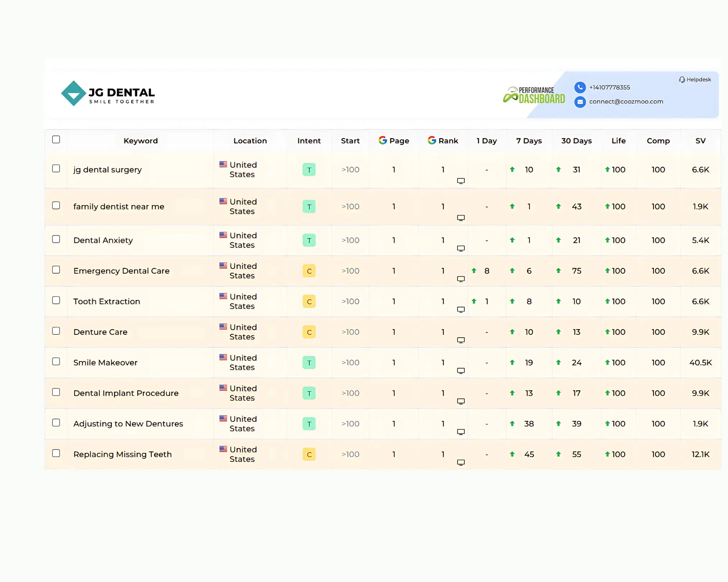Click the phone number +14107778355
This screenshot has width=728, height=582.
click(610, 87)
